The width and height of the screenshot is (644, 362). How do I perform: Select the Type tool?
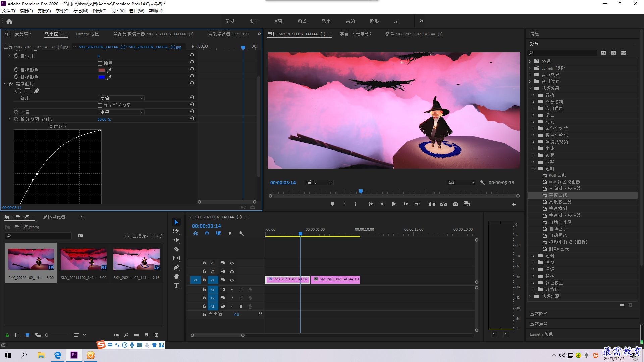(176, 285)
